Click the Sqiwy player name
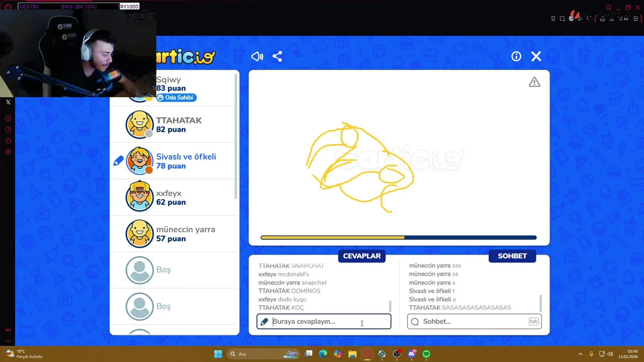The width and height of the screenshot is (644, 362). (x=169, y=79)
